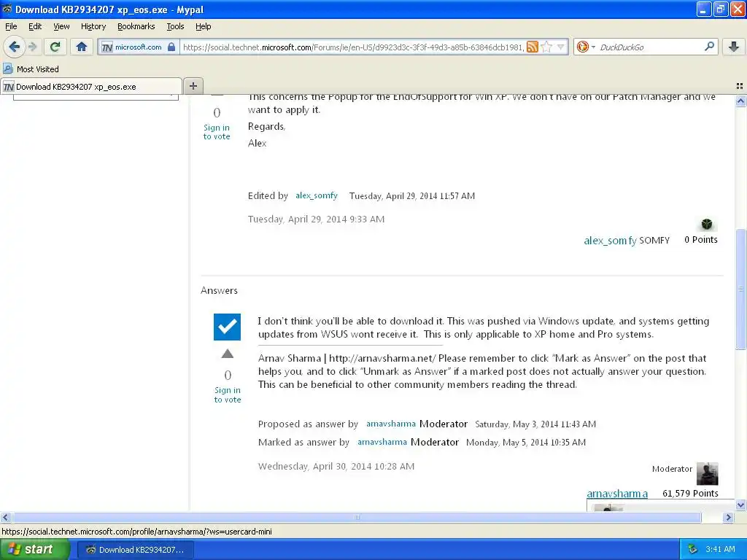Open the File menu

click(x=11, y=26)
